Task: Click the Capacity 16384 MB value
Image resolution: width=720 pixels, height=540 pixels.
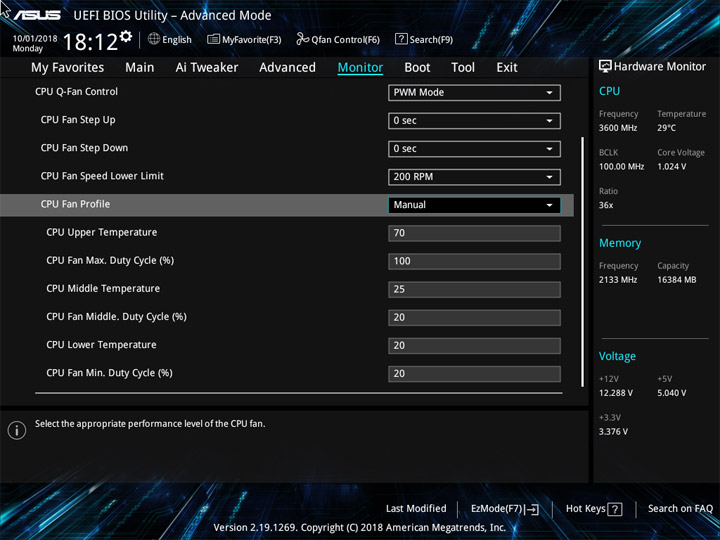Action: pos(676,280)
